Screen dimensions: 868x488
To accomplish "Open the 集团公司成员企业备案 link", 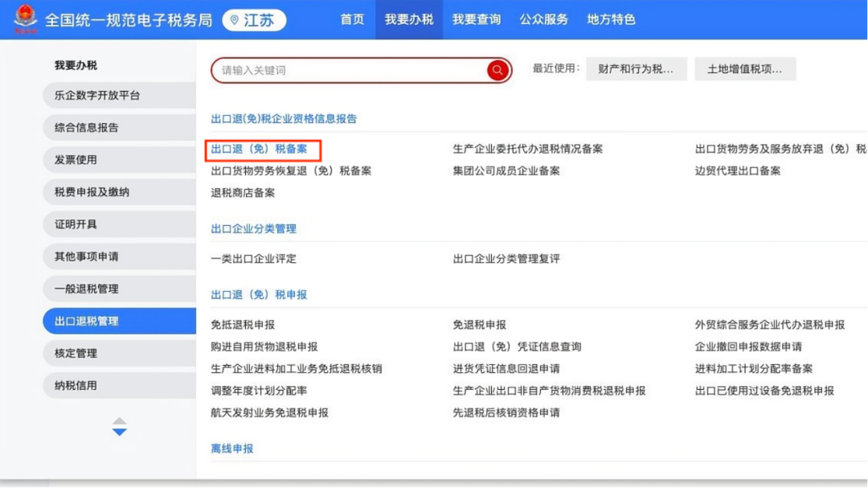I will point(506,170).
